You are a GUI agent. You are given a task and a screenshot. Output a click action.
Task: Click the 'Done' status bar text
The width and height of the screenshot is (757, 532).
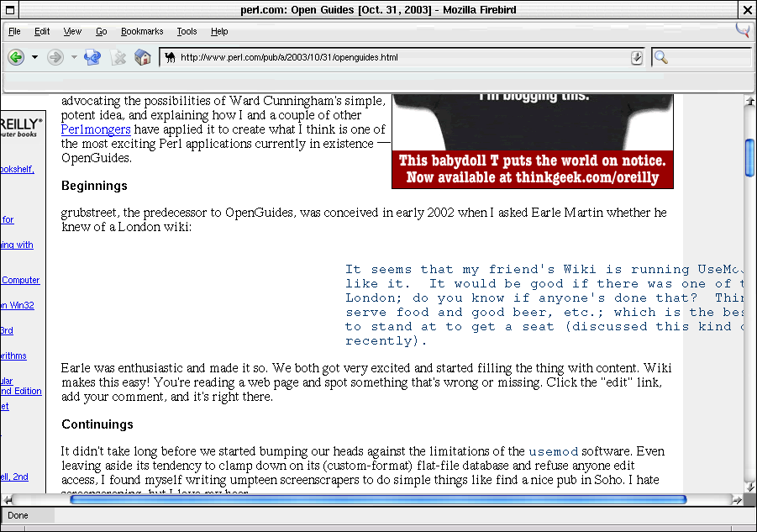18,515
